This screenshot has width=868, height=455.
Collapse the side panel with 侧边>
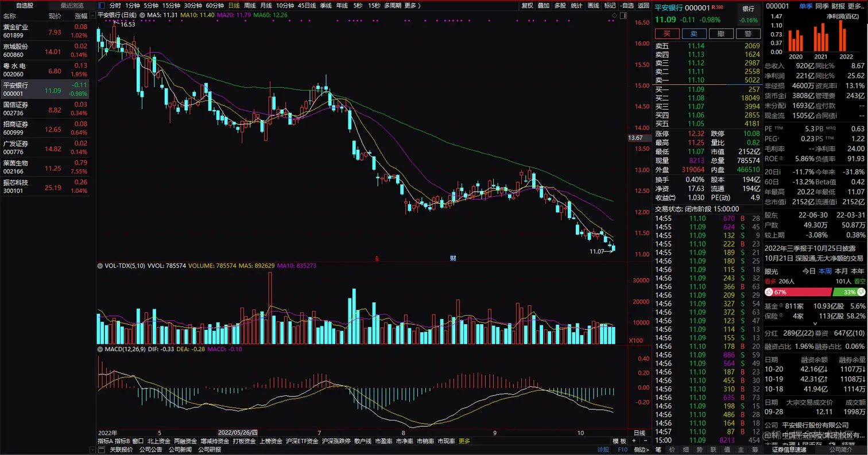click(x=642, y=449)
